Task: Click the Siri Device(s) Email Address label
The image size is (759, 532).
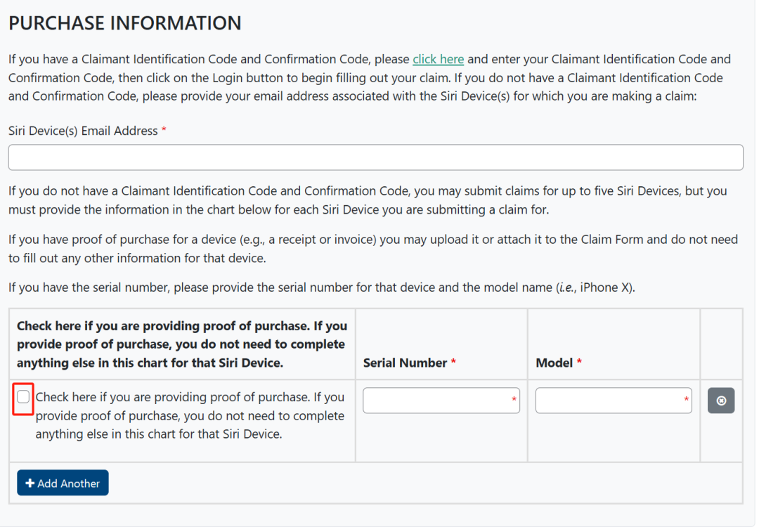Action: [x=83, y=131]
